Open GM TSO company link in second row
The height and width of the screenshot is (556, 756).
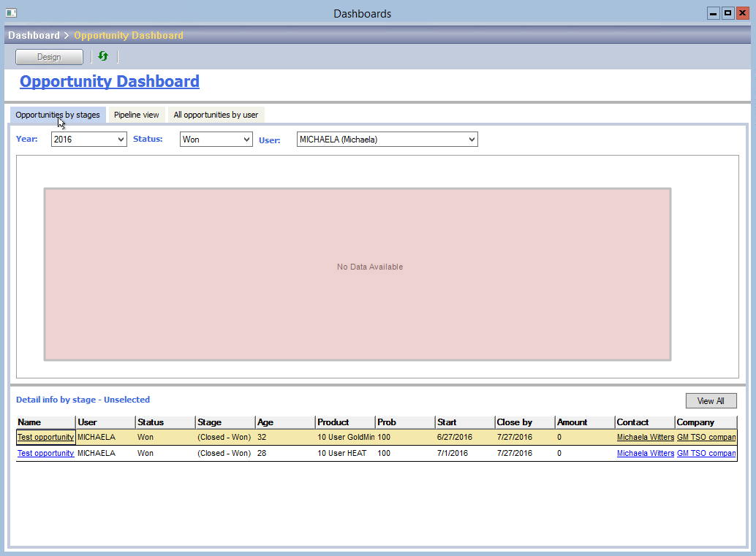tap(706, 454)
